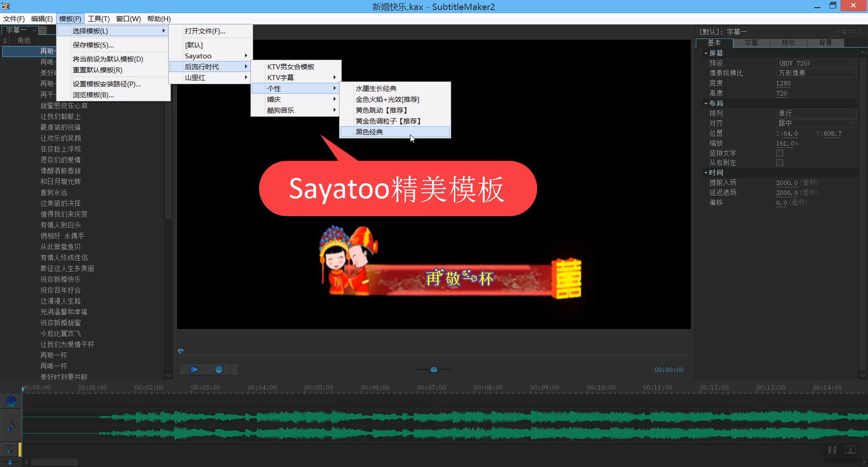
Task: Edit the 提前入场 value 2000.0
Action: point(787,183)
